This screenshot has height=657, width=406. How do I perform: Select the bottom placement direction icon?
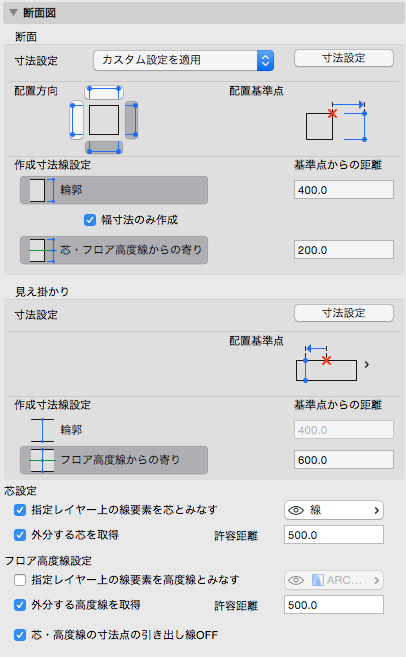[x=104, y=147]
